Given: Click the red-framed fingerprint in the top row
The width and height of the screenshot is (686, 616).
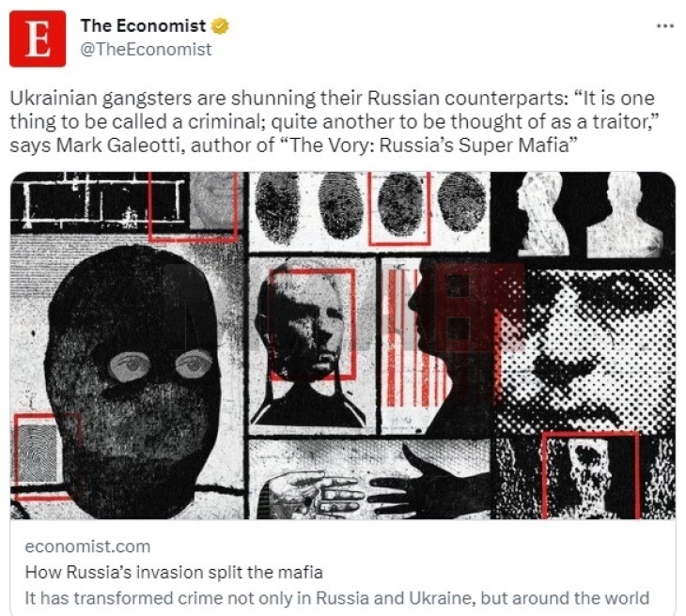Looking at the screenshot, I should point(399,208).
